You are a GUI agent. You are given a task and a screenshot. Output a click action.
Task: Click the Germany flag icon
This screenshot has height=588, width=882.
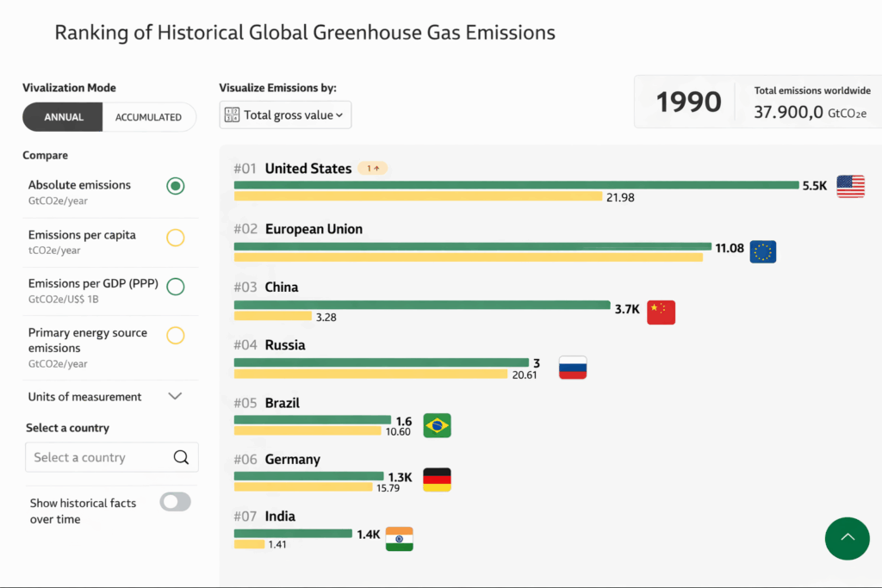coord(437,480)
